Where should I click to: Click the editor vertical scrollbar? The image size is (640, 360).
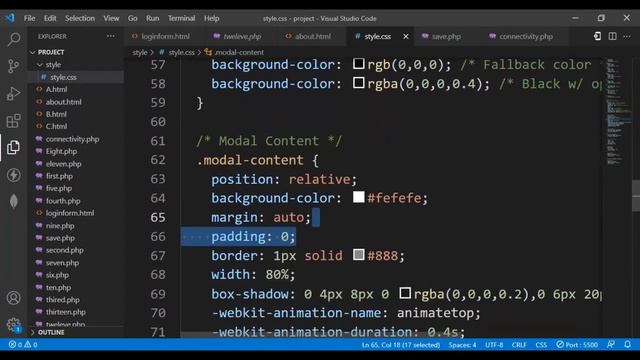636,196
